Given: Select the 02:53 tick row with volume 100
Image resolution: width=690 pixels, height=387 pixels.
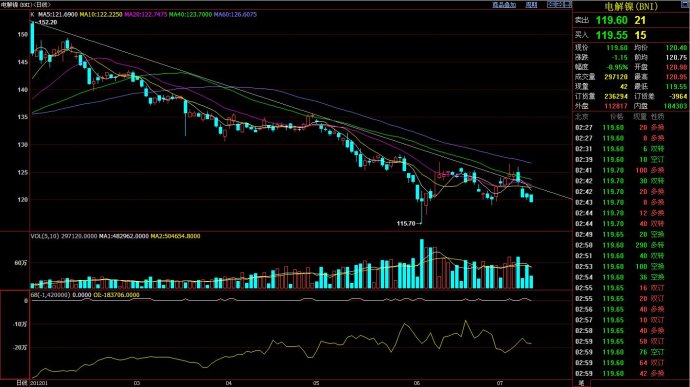Looking at the screenshot, I should (631, 267).
